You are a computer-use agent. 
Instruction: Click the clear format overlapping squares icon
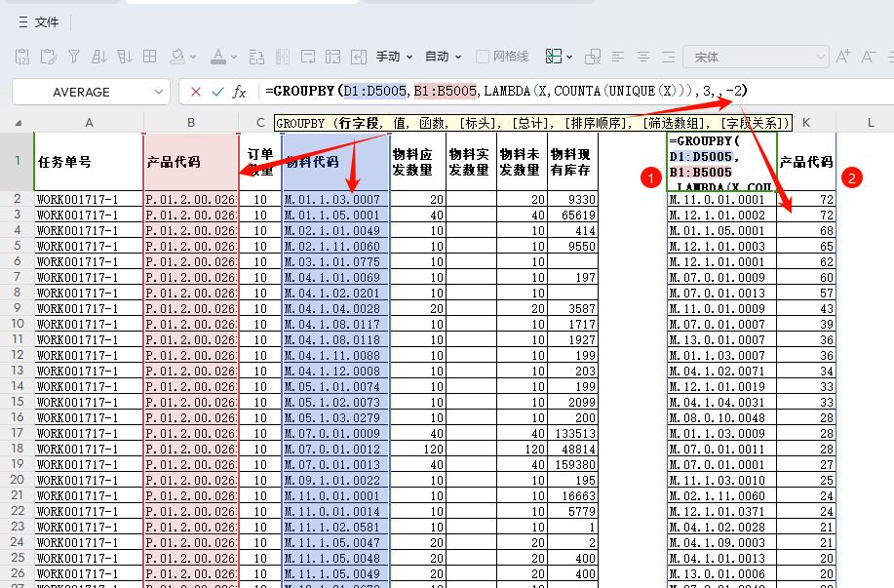pos(593,57)
